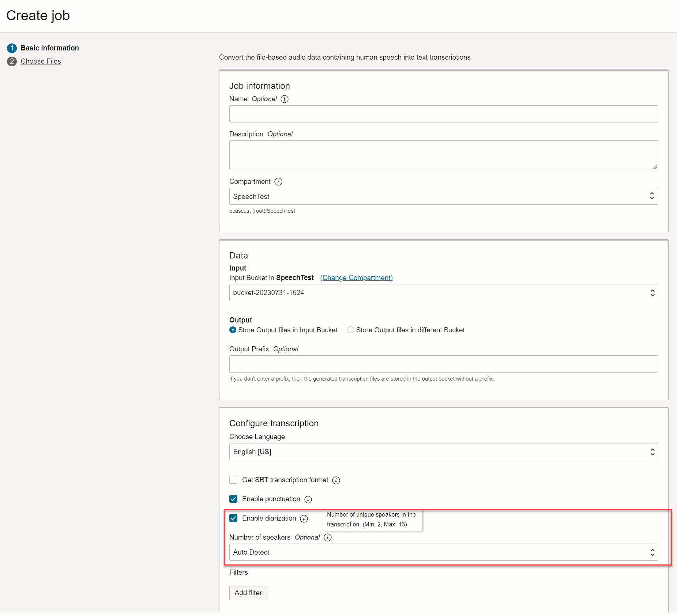
Task: Open the input bucket dropdown
Action: [443, 293]
